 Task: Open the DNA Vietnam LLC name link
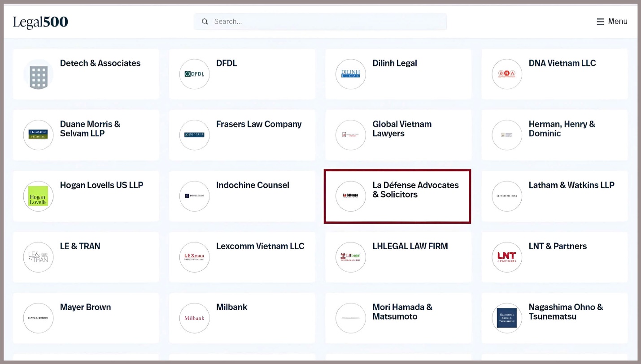[x=562, y=63]
